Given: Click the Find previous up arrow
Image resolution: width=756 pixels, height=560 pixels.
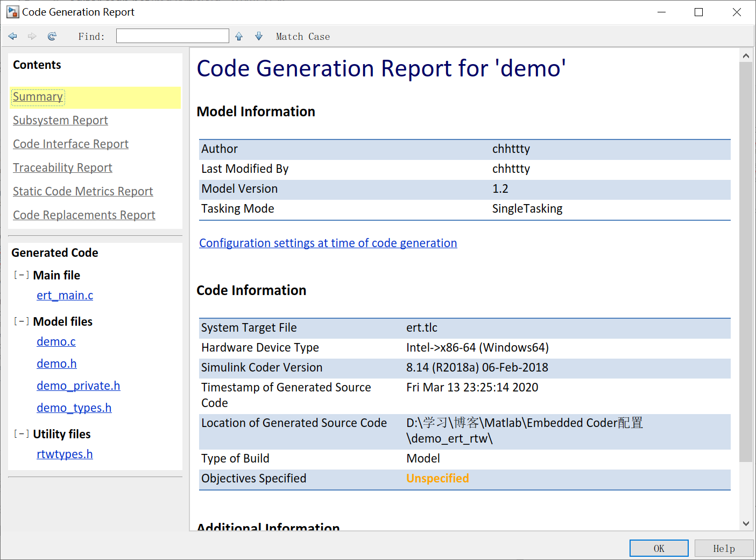Looking at the screenshot, I should click(239, 36).
